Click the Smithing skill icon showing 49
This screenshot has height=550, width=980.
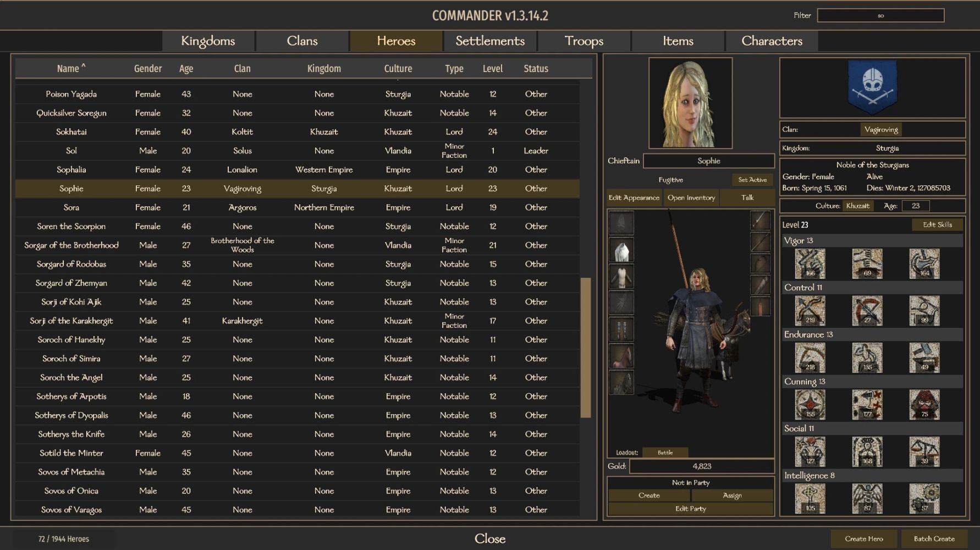924,358
